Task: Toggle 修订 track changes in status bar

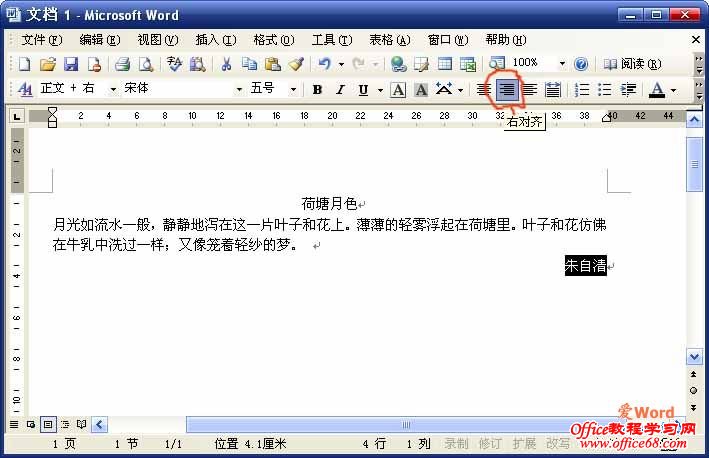Action: tap(490, 444)
